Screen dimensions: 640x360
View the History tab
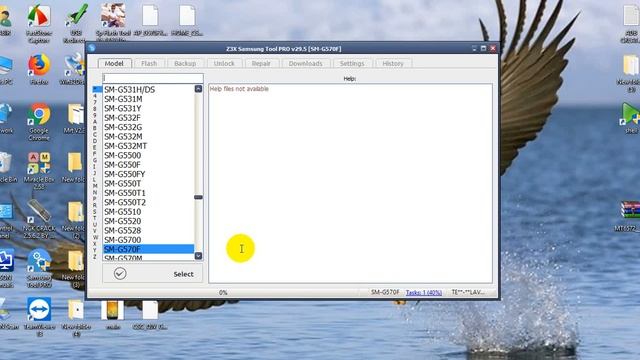(393, 63)
